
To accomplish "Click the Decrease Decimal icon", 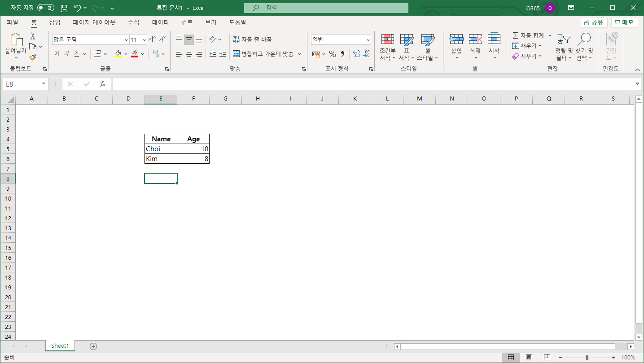I will 367,54.
